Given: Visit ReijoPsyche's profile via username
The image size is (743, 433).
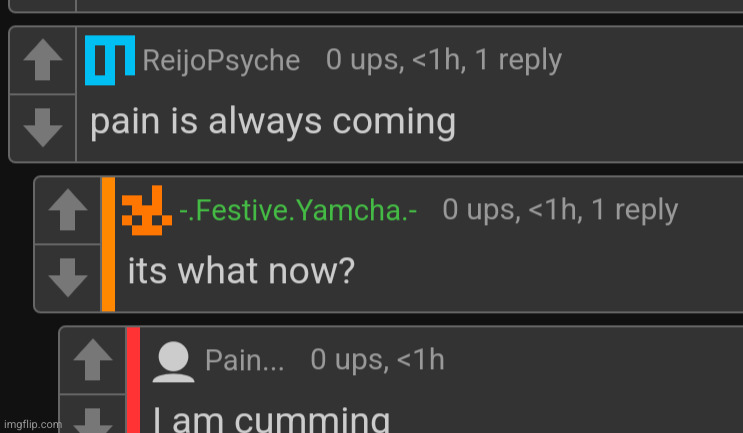Looking at the screenshot, I should pyautogui.click(x=221, y=61).
